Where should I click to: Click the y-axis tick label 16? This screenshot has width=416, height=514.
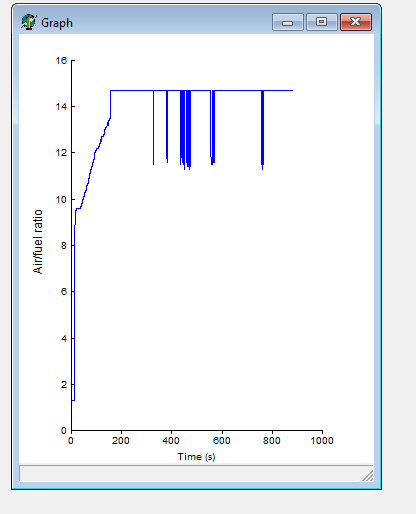pos(61,60)
